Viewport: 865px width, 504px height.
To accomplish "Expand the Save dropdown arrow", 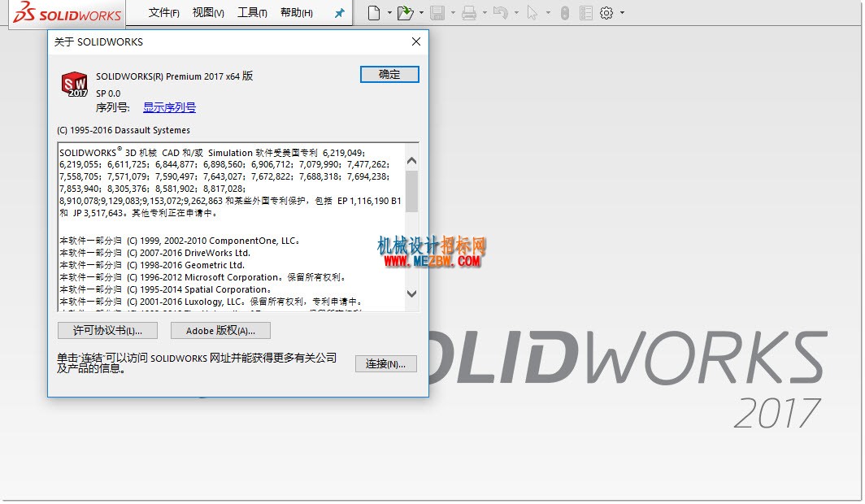I will click(453, 13).
